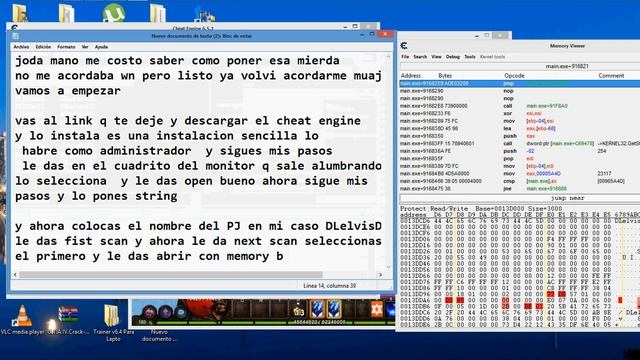Screen dimensions: 640x360
Task: Click hex row address 0013DDC6
Action: (415, 312)
